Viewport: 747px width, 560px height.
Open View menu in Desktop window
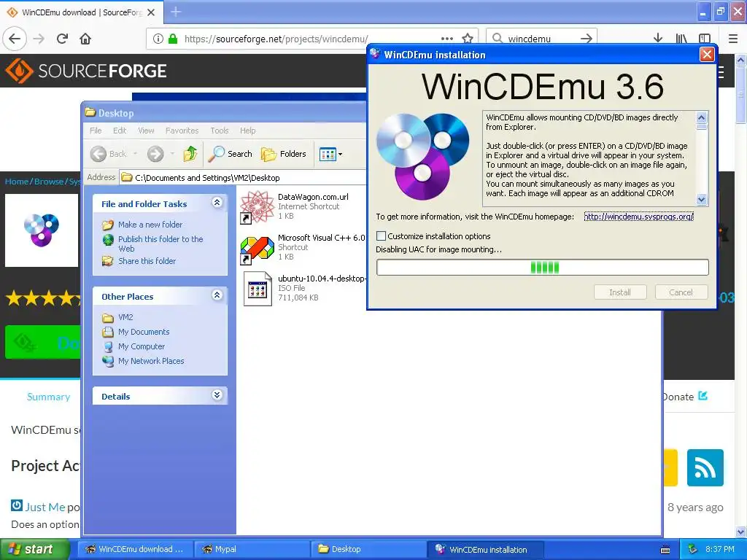point(146,131)
